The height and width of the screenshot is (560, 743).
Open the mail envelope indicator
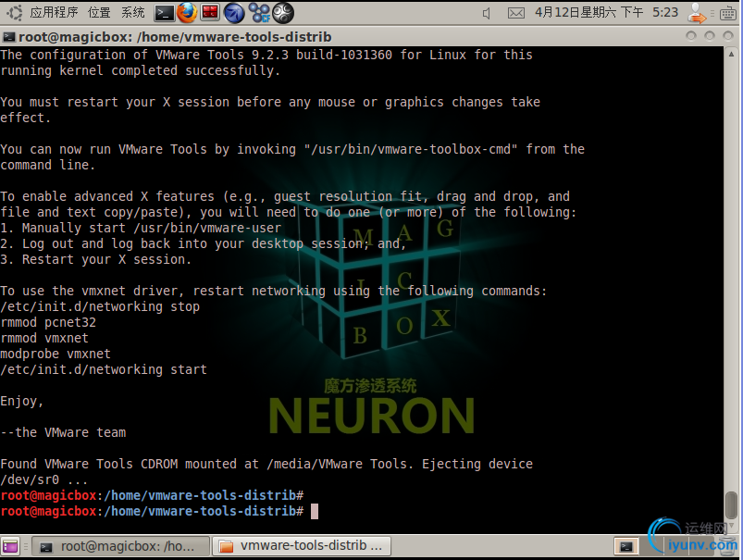tap(516, 13)
